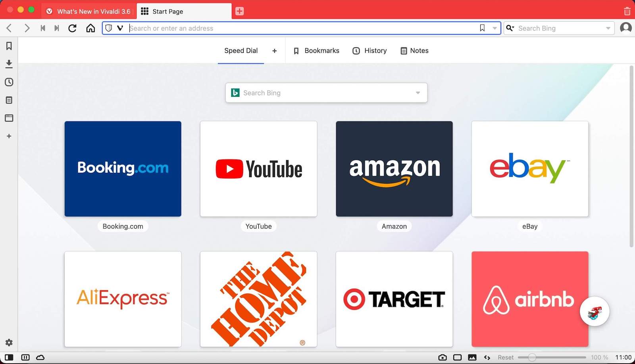Click the Vivaldi V site info icon
The width and height of the screenshot is (635, 364).
pyautogui.click(x=120, y=28)
